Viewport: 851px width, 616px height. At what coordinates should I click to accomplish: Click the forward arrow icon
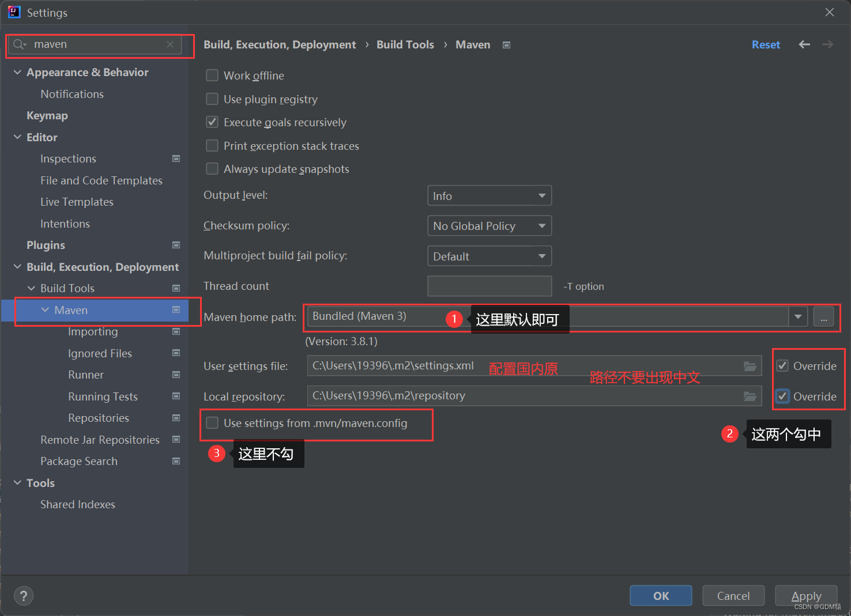(827, 44)
